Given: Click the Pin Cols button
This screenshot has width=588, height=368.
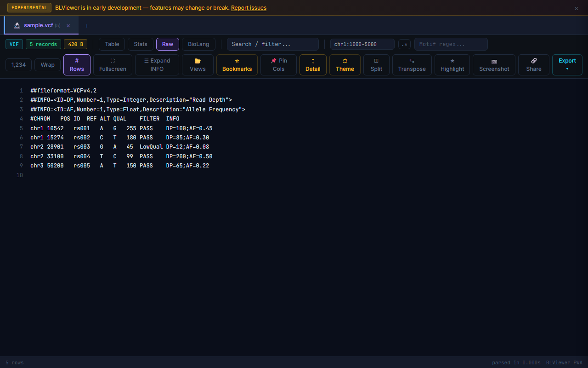Looking at the screenshot, I should pos(278,65).
